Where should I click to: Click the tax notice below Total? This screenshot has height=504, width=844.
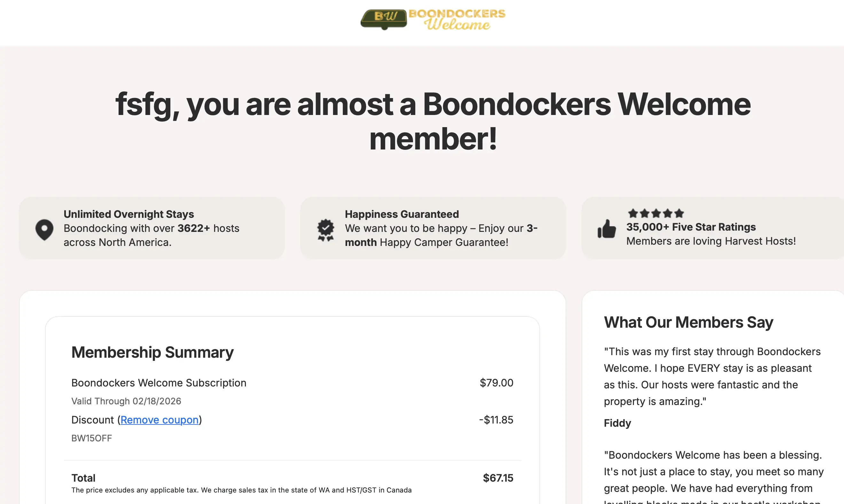pos(241,490)
